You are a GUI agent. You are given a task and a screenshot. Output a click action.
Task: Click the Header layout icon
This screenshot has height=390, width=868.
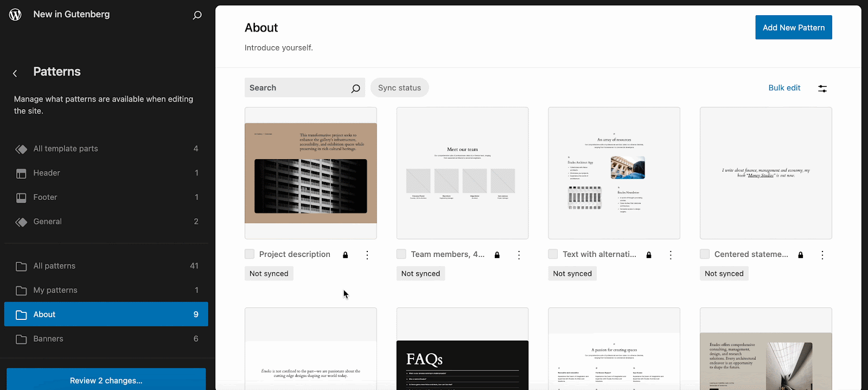click(21, 173)
